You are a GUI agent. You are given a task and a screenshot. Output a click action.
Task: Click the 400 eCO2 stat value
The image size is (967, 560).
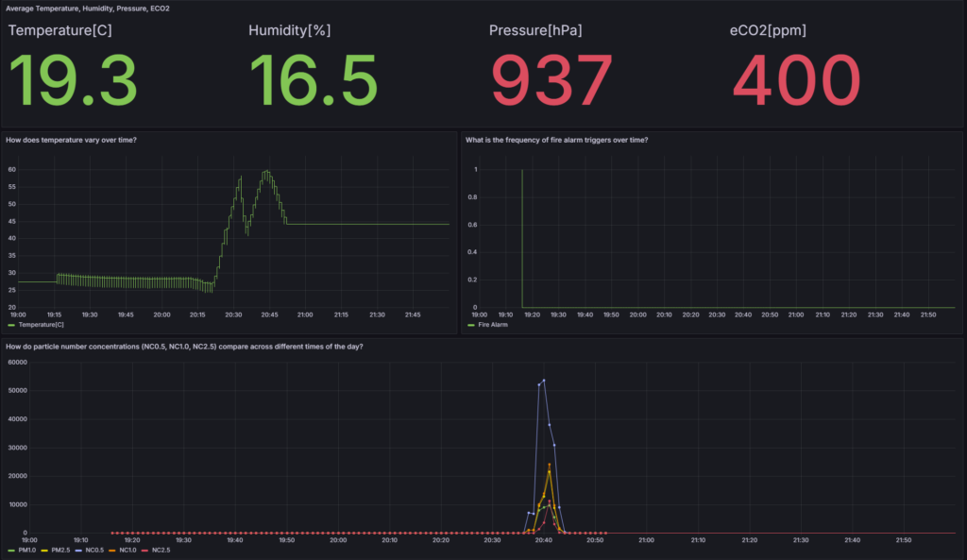(796, 80)
